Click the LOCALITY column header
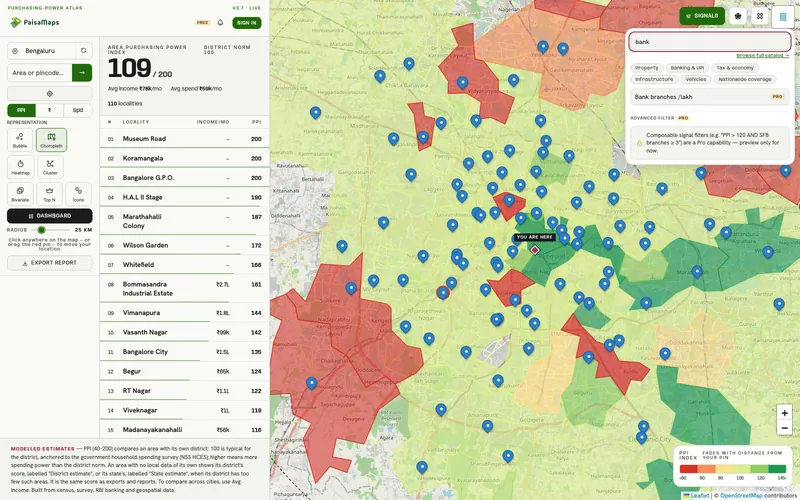Image resolution: width=800 pixels, height=500 pixels. pyautogui.click(x=136, y=122)
